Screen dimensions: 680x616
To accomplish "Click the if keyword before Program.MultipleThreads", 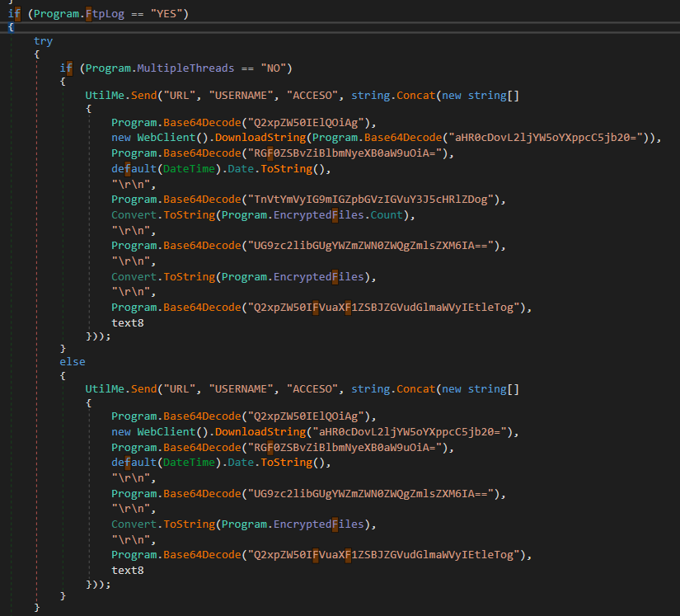I will 66,68.
